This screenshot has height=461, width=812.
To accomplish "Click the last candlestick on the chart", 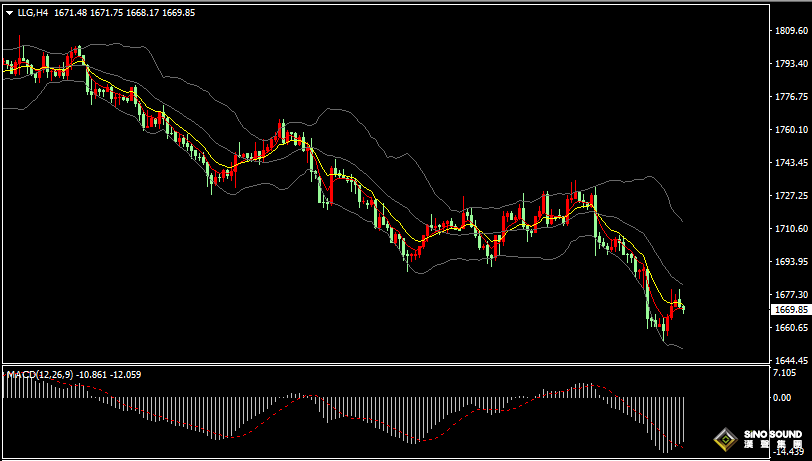I will point(684,309).
